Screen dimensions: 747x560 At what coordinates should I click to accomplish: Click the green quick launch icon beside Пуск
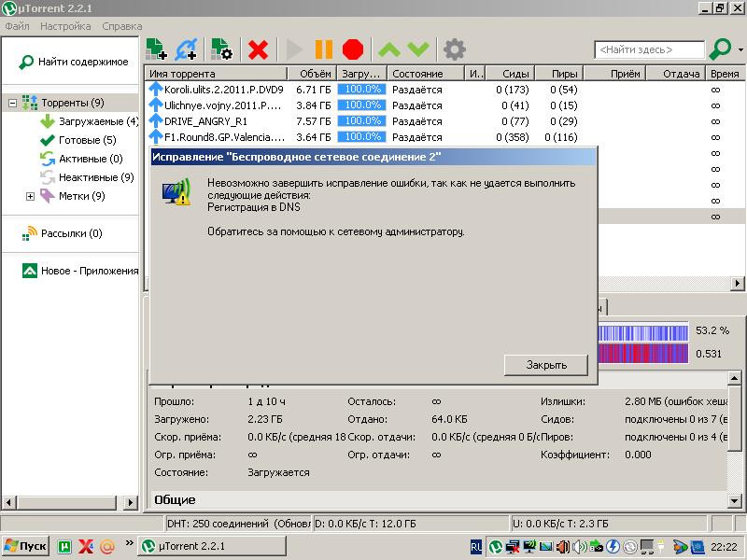(x=64, y=547)
